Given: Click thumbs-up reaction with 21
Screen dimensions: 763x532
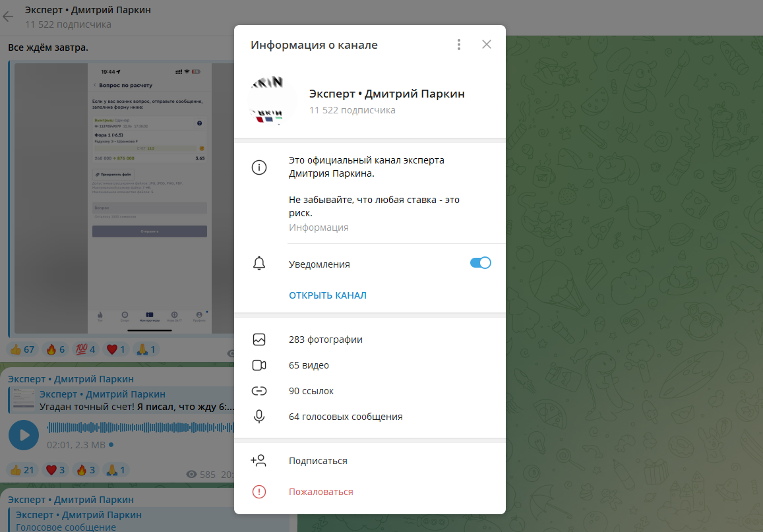Looking at the screenshot, I should (22, 470).
